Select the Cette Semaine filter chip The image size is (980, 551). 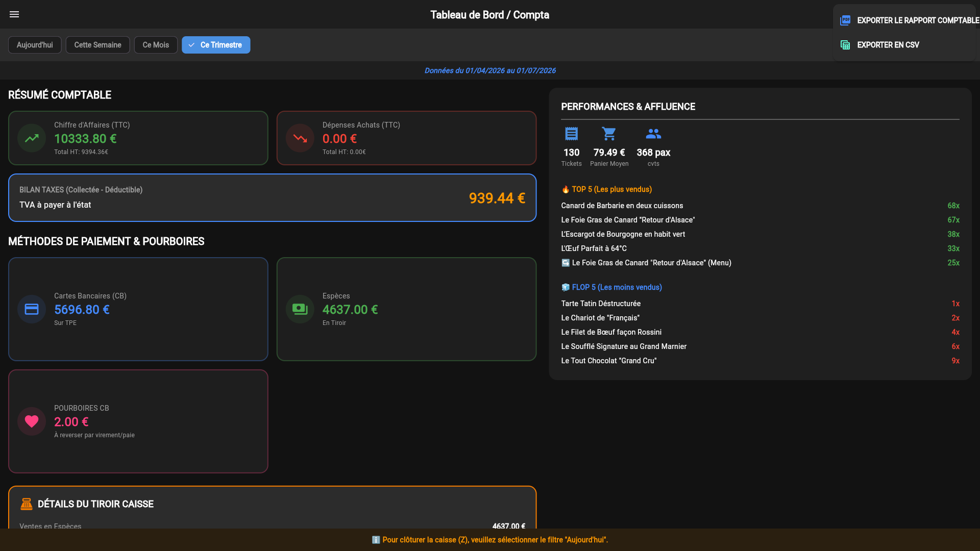[97, 45]
